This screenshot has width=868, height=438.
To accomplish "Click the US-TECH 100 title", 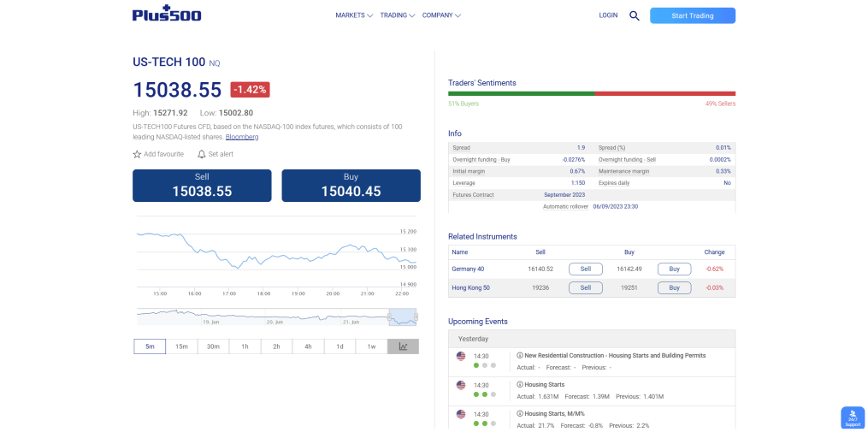I will coord(168,62).
